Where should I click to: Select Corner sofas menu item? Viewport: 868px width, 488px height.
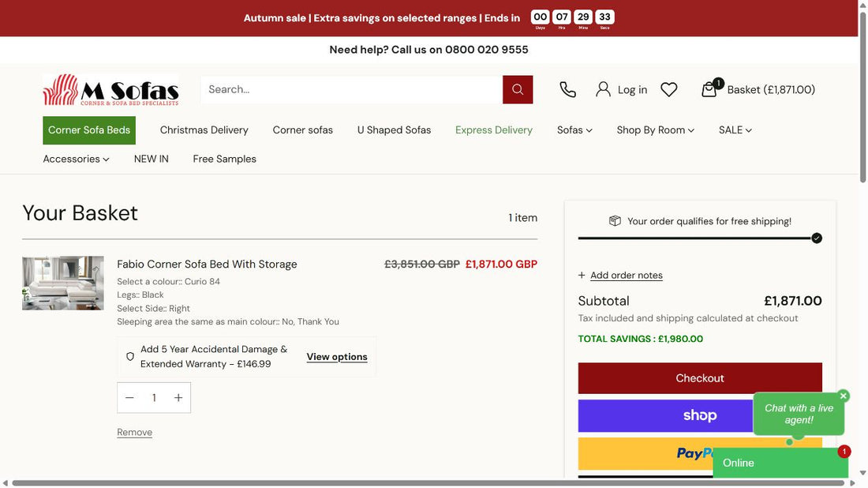tap(303, 130)
